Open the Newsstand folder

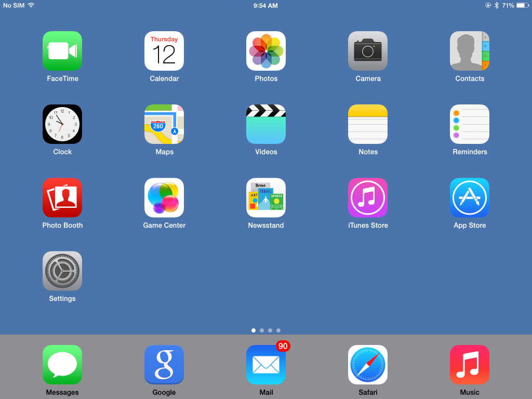(266, 197)
